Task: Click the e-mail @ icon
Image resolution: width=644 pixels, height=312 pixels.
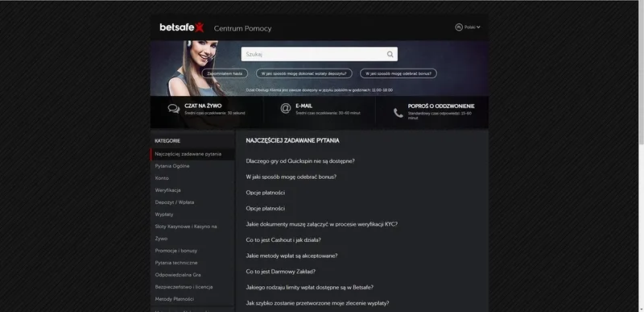Action: tap(286, 108)
